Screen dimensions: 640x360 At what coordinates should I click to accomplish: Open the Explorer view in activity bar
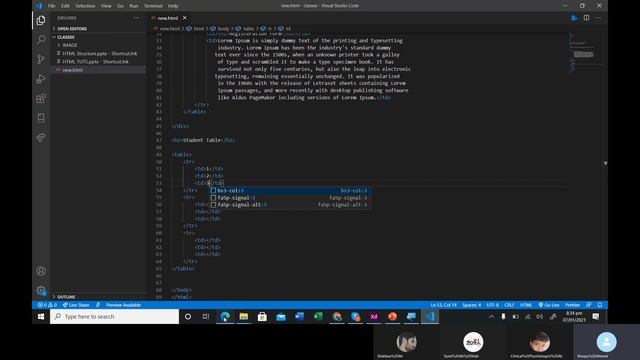[x=41, y=20]
